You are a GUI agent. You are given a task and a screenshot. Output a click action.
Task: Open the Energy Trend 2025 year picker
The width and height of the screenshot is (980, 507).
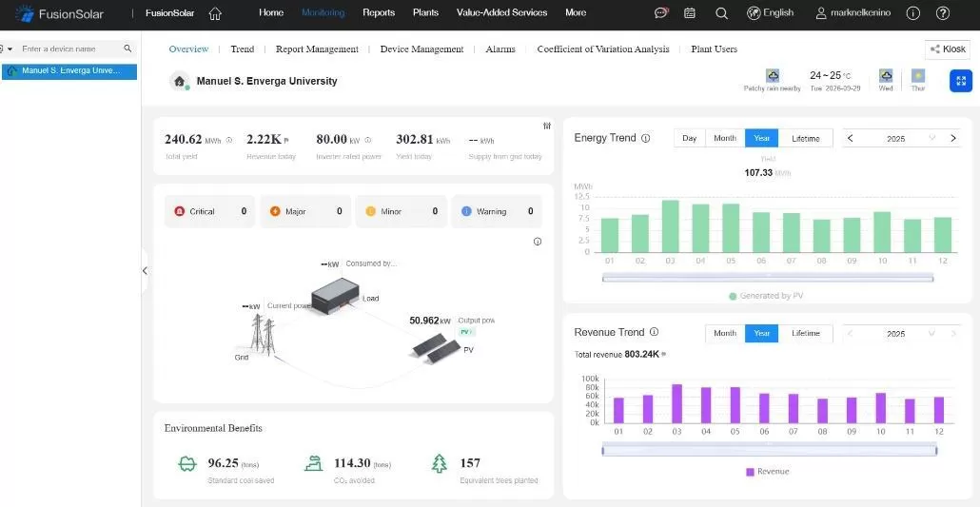[901, 138]
